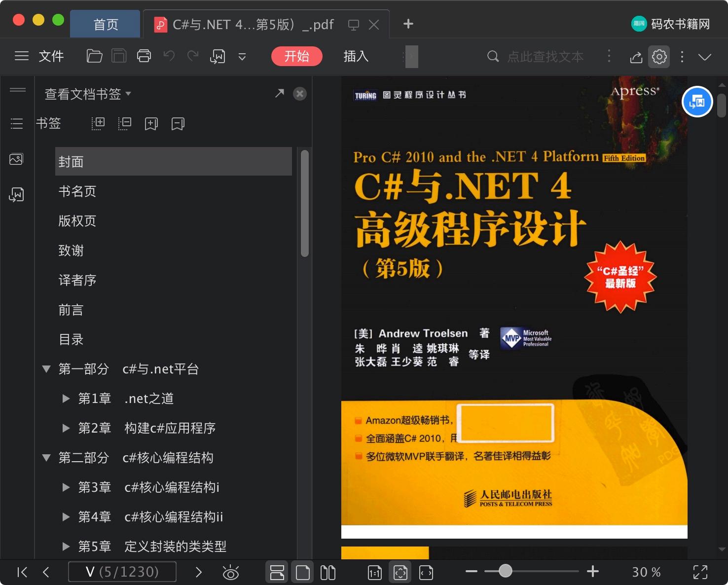The image size is (728, 585).
Task: Select the 插入 tab
Action: (x=356, y=56)
